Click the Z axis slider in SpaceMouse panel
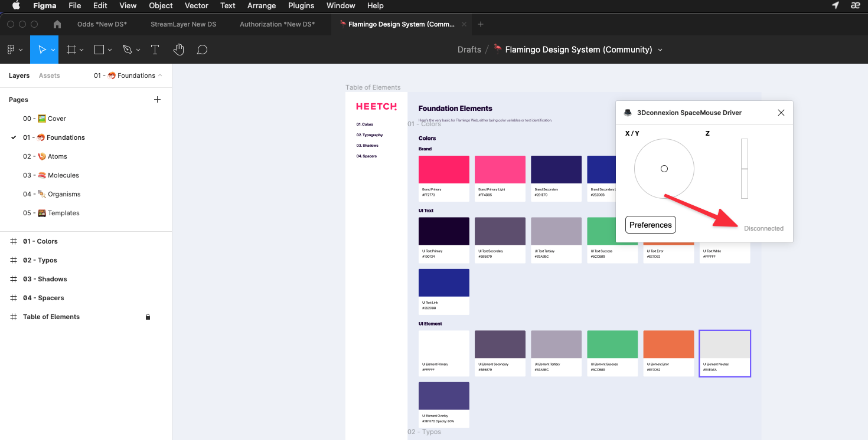Viewport: 868px width, 440px height. click(745, 169)
